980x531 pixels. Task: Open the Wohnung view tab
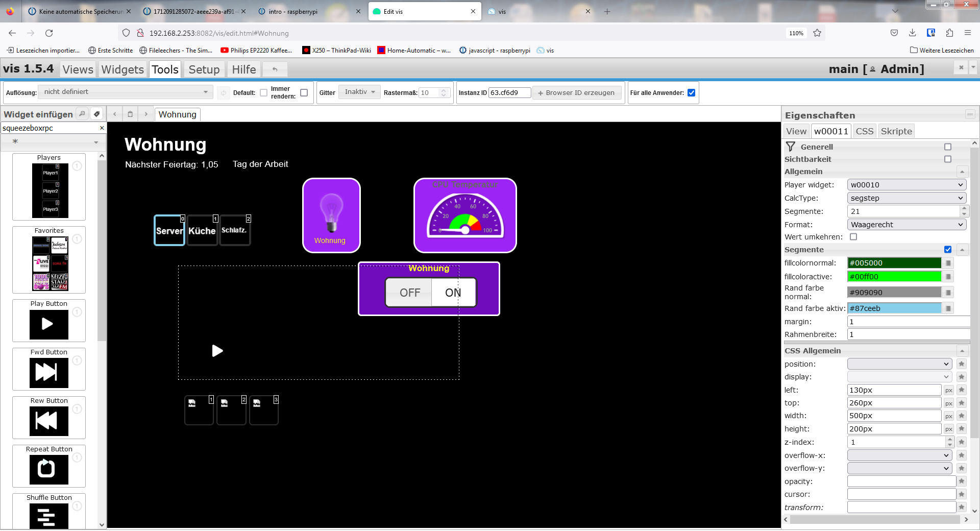(x=177, y=114)
